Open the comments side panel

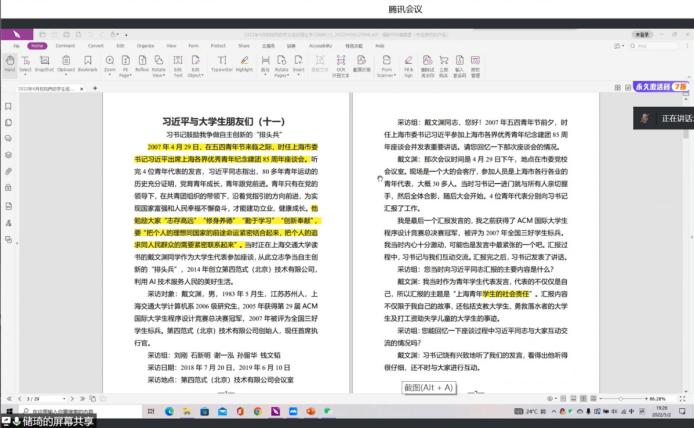tap(8, 139)
